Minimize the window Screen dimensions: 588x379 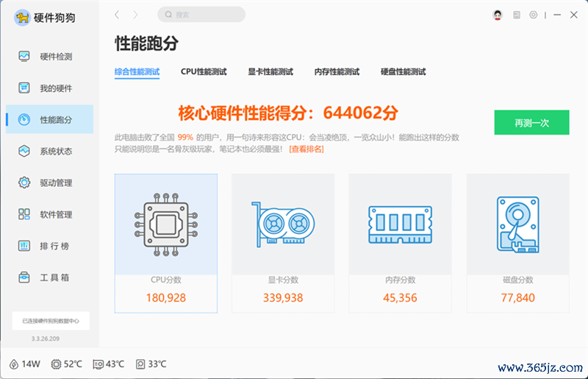[x=557, y=15]
